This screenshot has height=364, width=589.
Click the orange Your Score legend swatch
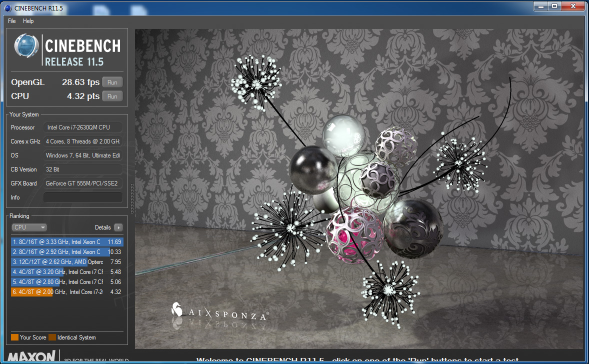click(14, 337)
